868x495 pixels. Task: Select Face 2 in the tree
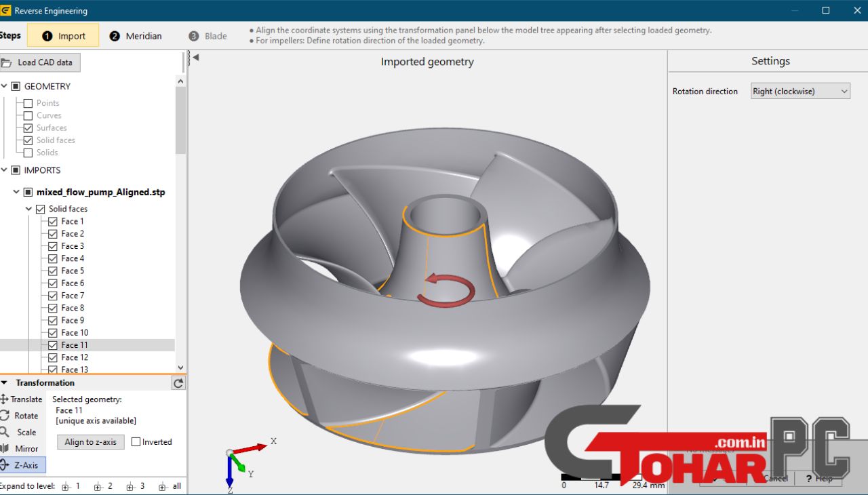click(x=73, y=234)
